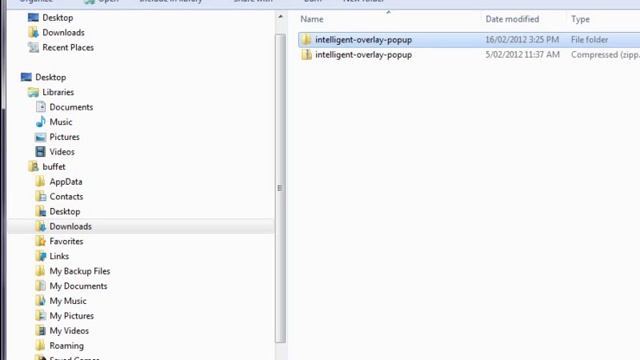Select the buffet user folder icon

click(33, 167)
